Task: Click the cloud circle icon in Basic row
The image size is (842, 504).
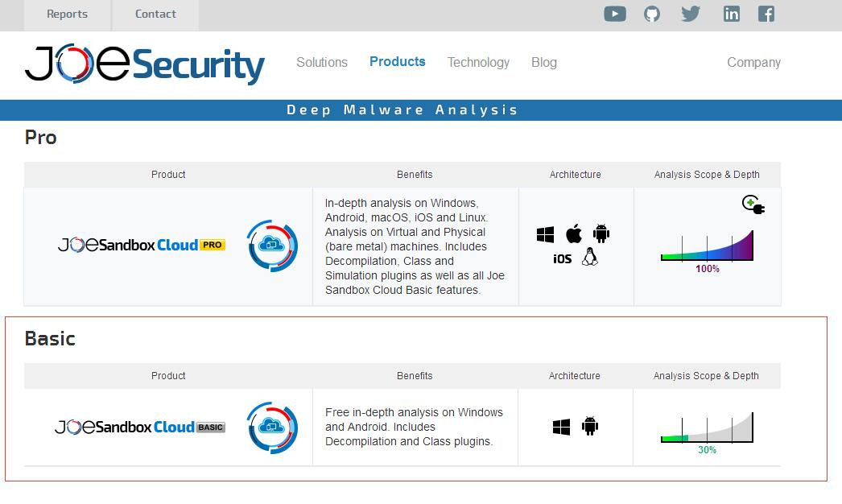Action: (272, 428)
